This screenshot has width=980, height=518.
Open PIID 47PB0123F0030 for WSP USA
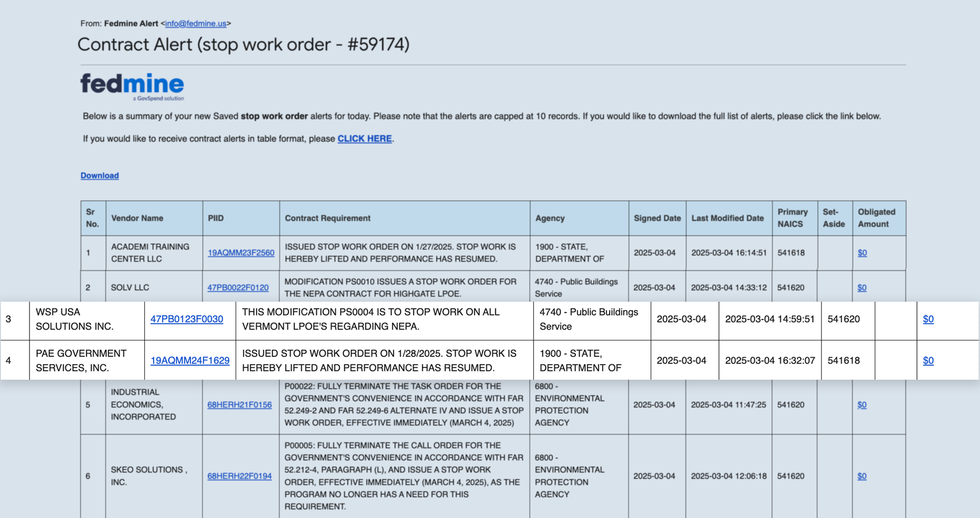click(187, 319)
